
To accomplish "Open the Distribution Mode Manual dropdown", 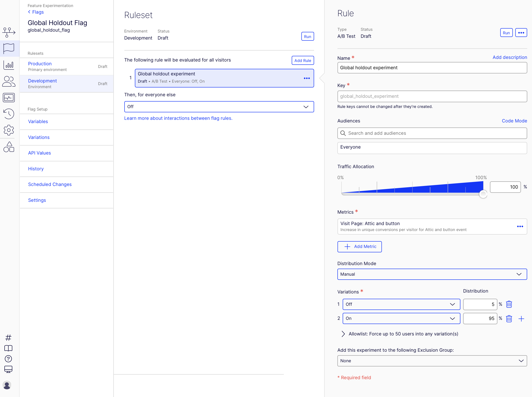I will [432, 274].
